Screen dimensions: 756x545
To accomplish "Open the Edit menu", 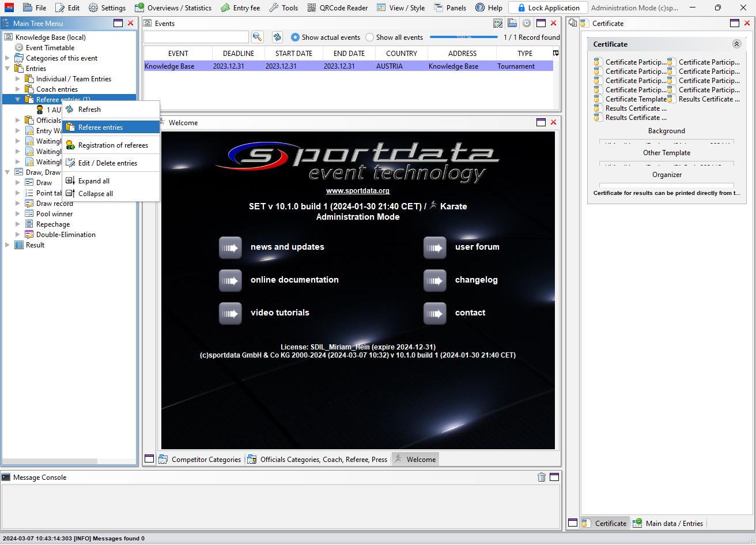I will click(x=67, y=8).
